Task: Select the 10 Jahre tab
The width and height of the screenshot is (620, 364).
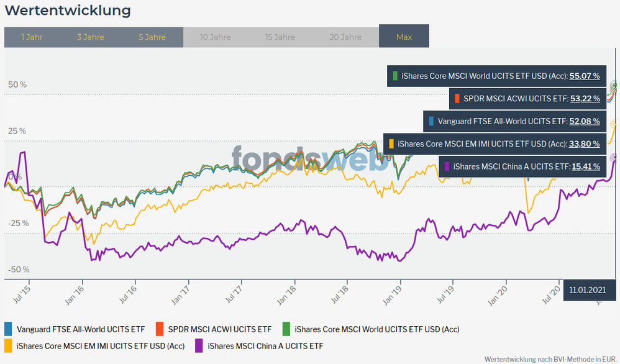Action: coord(216,37)
